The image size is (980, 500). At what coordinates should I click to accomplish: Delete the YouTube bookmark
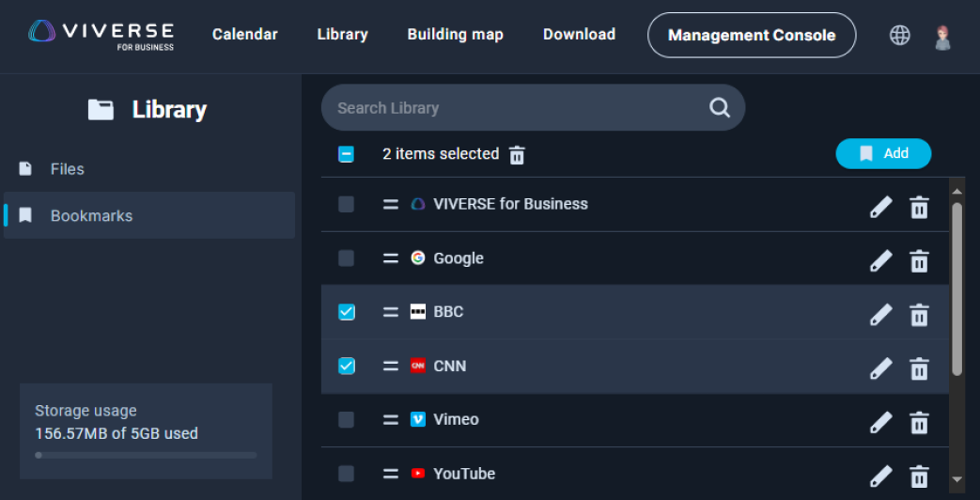pos(919,477)
